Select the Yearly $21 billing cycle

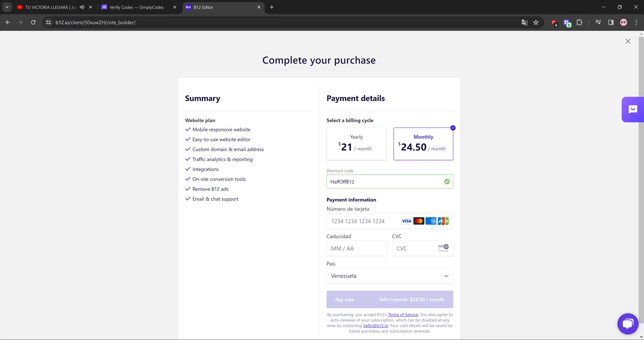point(356,144)
